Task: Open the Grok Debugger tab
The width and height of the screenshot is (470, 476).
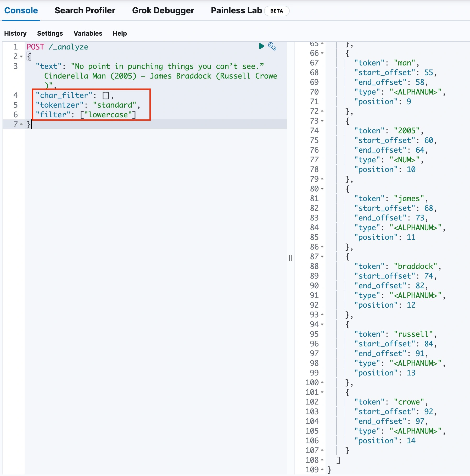Action: [163, 10]
